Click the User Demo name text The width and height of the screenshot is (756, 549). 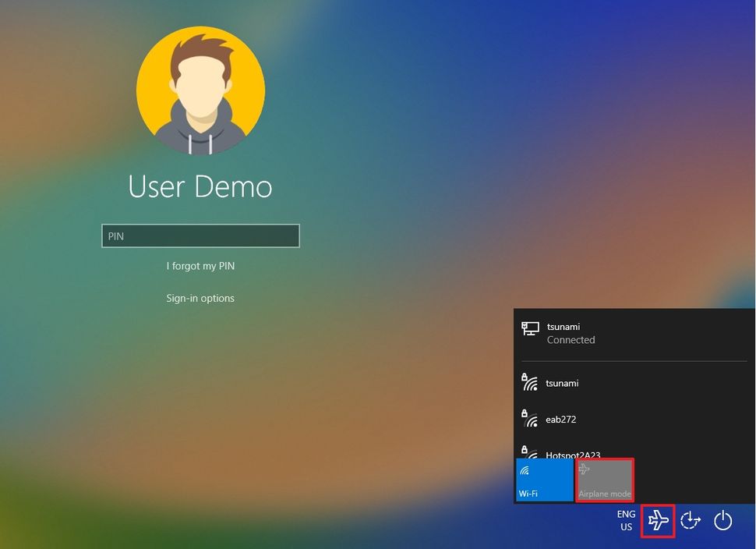[x=200, y=187]
